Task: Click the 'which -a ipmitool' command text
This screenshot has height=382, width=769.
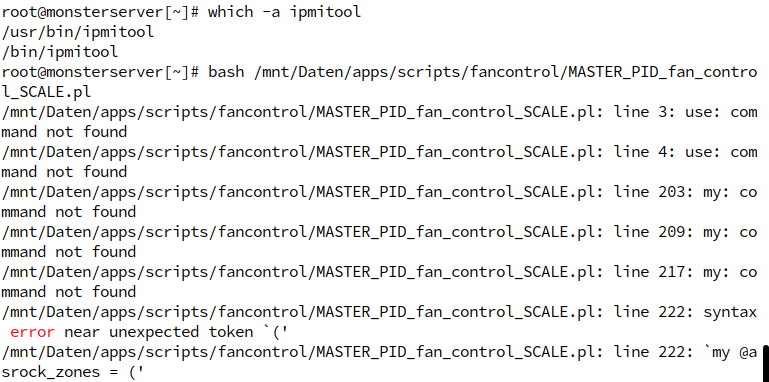Action: pyautogui.click(x=284, y=12)
